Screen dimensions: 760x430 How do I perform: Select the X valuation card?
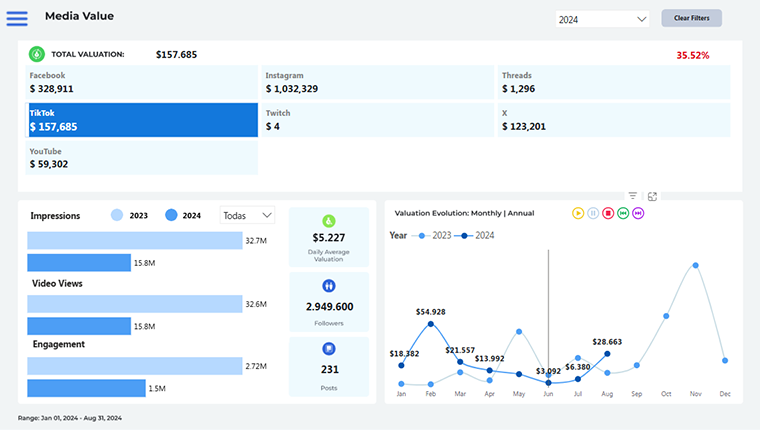[x=614, y=120]
